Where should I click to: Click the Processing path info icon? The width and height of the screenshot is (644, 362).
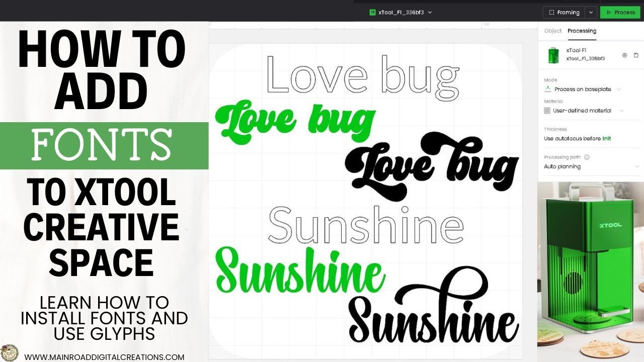tap(587, 157)
